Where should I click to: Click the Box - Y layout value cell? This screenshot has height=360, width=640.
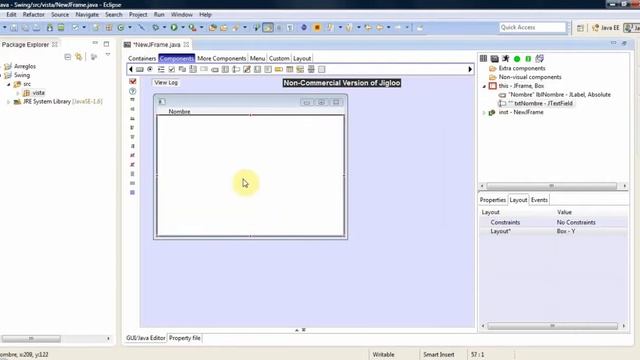(566, 231)
